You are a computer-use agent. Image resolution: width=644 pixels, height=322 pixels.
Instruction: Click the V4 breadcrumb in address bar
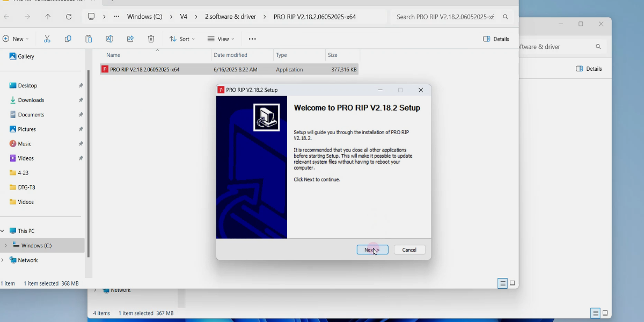click(184, 17)
